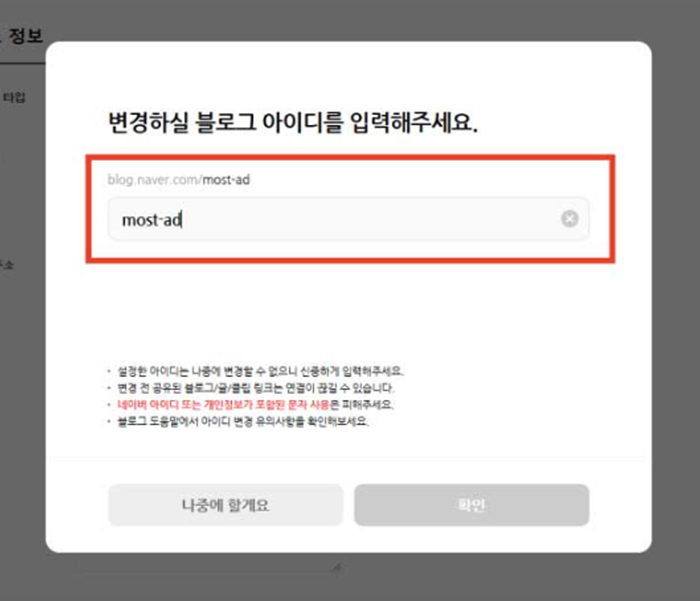The width and height of the screenshot is (700, 601).
Task: Click the 변경 전 공유된 블로그/글/클립 링크 notice
Action: (x=256, y=388)
